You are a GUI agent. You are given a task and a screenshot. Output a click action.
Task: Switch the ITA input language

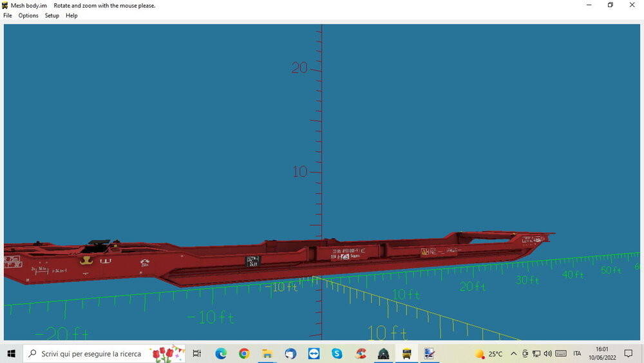pyautogui.click(x=577, y=353)
